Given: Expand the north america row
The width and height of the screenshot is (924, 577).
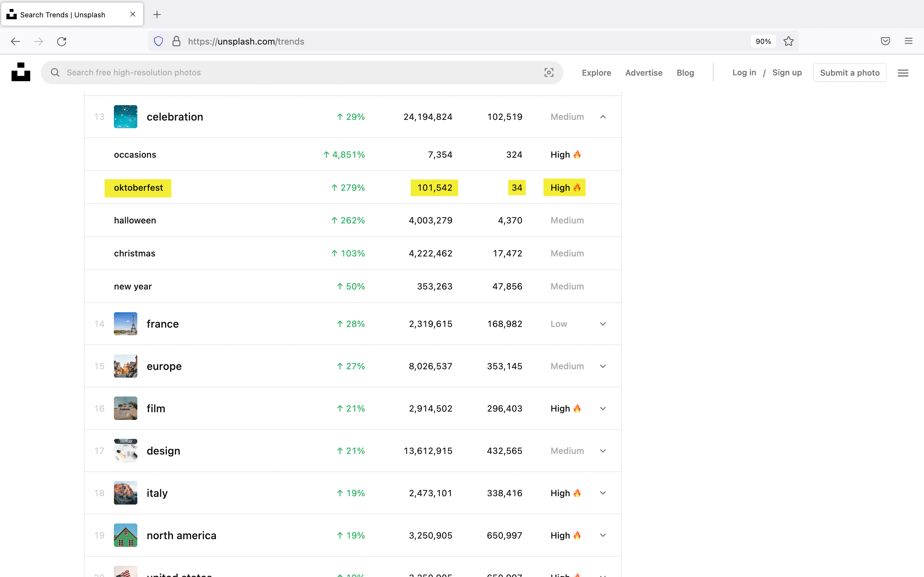Looking at the screenshot, I should (x=603, y=535).
